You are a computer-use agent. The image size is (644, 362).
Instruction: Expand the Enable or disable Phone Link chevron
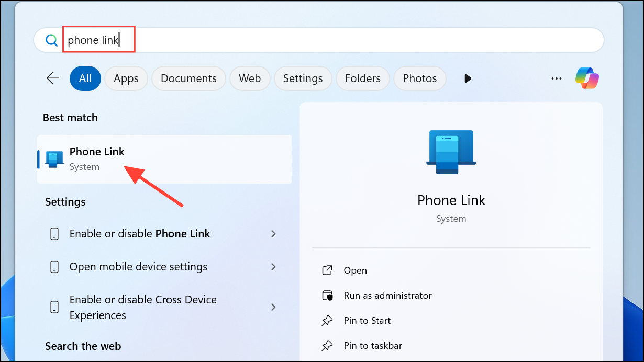click(x=273, y=234)
